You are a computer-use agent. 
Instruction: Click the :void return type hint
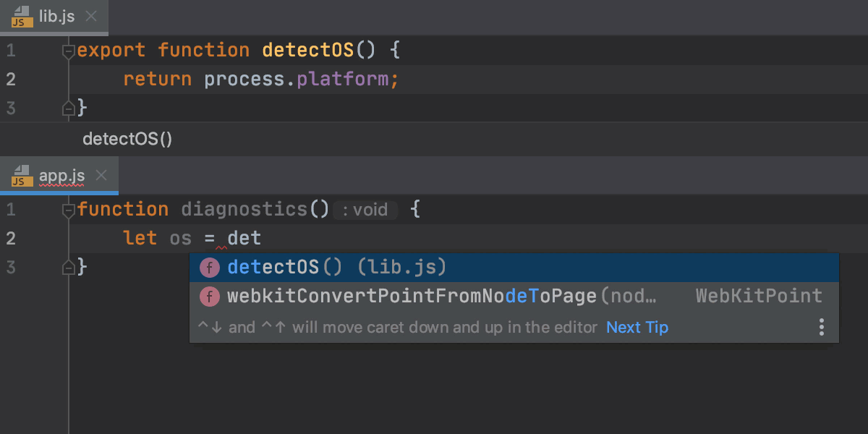(x=365, y=210)
